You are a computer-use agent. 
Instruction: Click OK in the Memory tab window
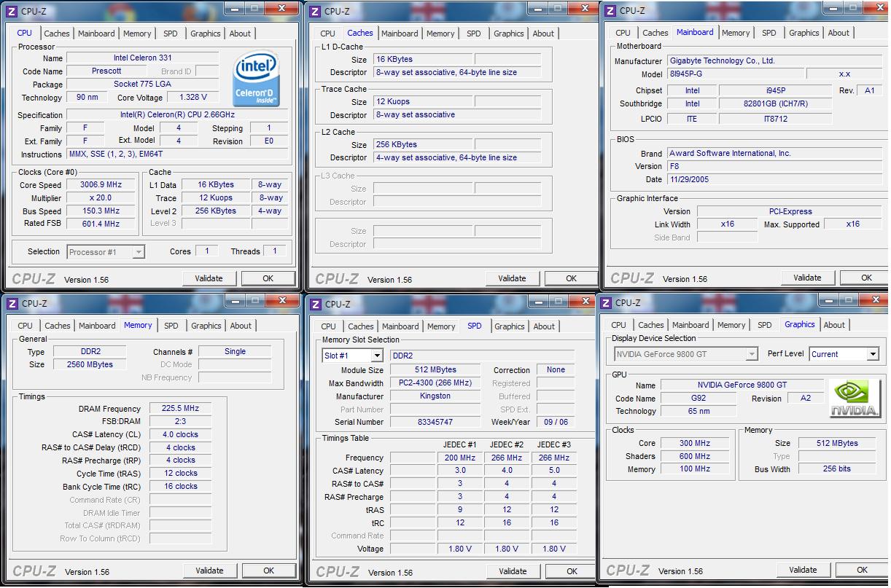(x=268, y=571)
